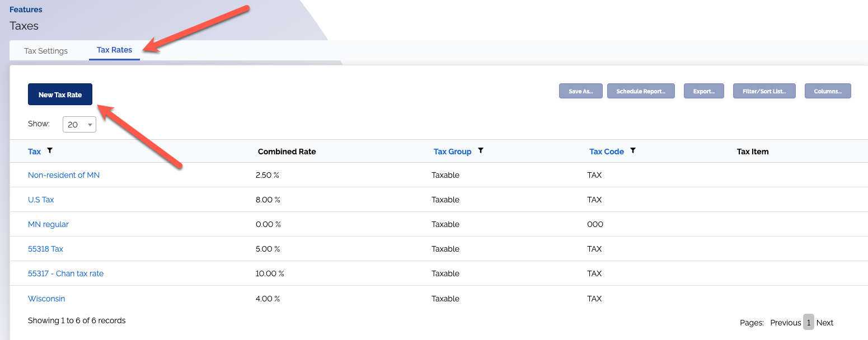Click the New Tax Rate button
Screen dimensions: 868x340
click(60, 95)
